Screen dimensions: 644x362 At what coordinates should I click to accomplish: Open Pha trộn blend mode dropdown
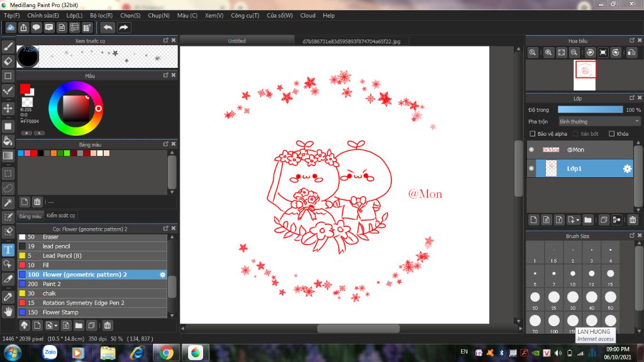pos(599,122)
